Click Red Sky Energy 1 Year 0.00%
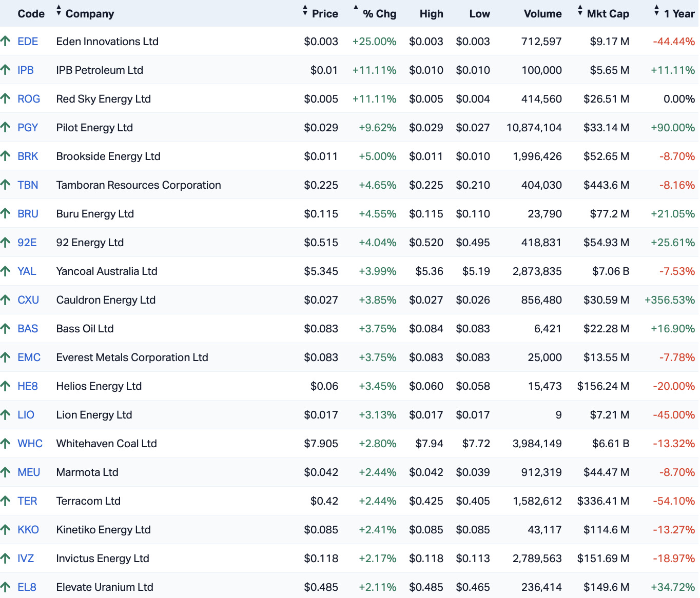Screen dimensions: 700x598 coord(679,99)
